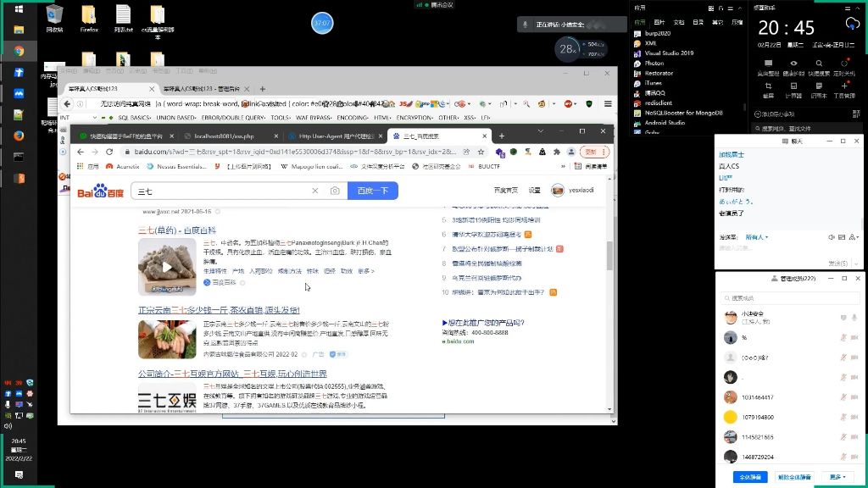Clear the Baidu search box with X
The image size is (868, 488).
point(315,191)
